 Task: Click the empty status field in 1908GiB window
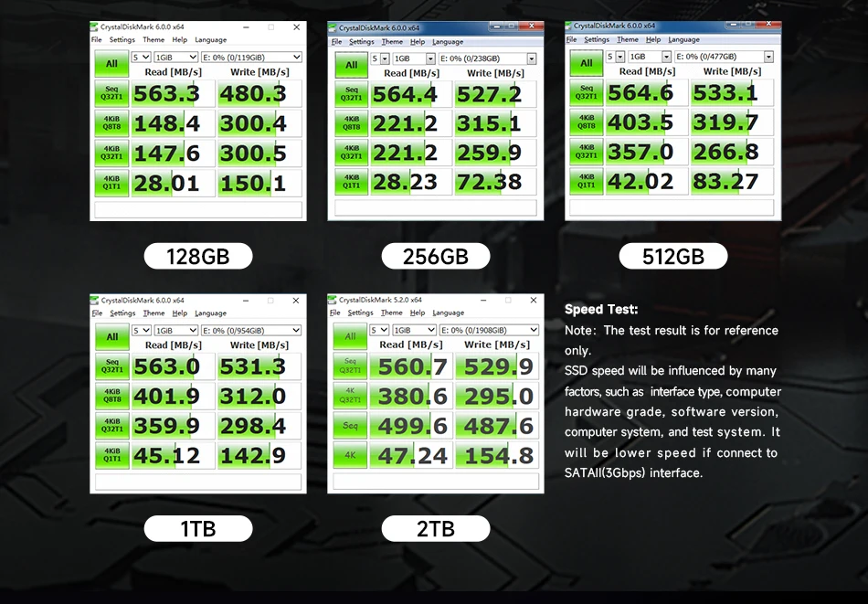(436, 481)
